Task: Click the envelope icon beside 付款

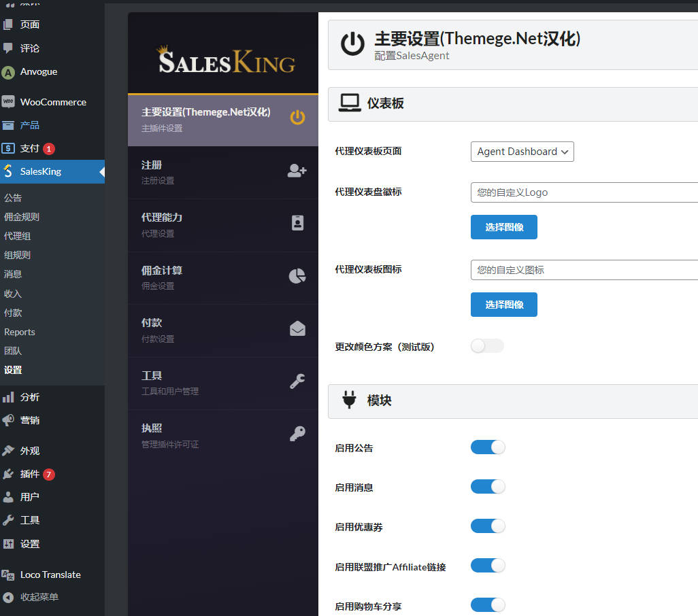Action: pyautogui.click(x=297, y=328)
